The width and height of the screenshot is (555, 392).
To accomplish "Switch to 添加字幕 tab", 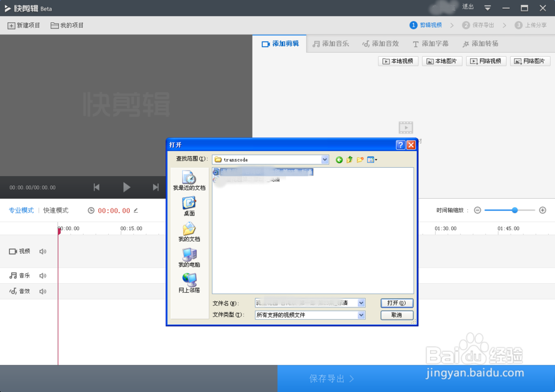I will (431, 43).
